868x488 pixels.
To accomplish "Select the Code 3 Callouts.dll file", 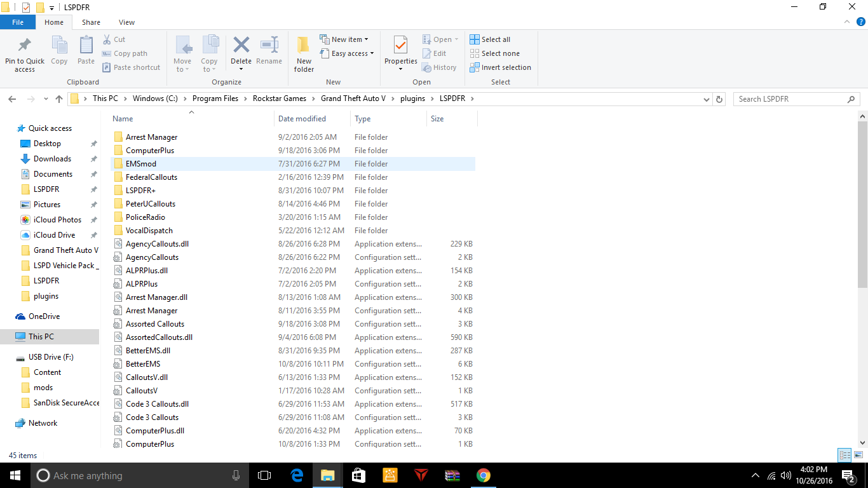I will click(293, 404).
